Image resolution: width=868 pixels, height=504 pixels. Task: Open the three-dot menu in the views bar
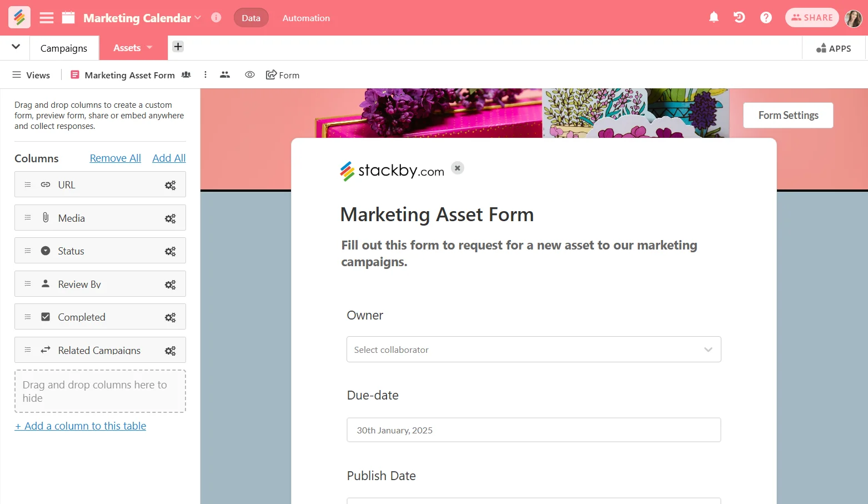(x=205, y=74)
